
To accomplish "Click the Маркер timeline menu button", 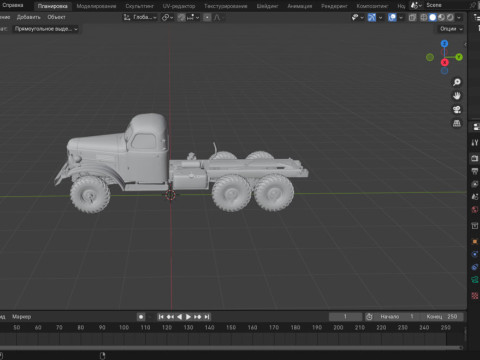I will 21,317.
